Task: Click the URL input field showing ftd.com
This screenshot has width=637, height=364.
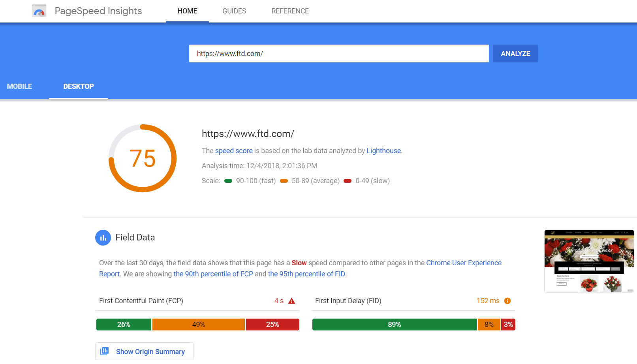Action: pos(339,53)
